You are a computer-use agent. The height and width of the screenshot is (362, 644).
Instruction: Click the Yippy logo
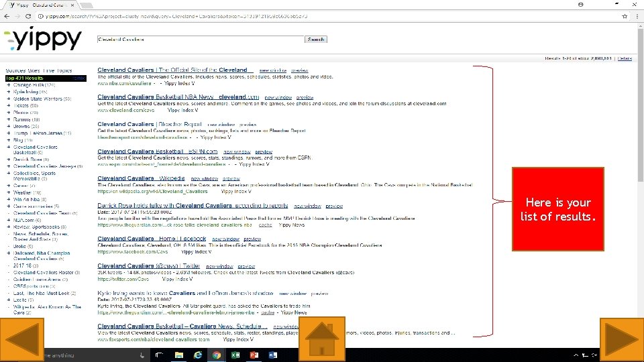[43, 39]
